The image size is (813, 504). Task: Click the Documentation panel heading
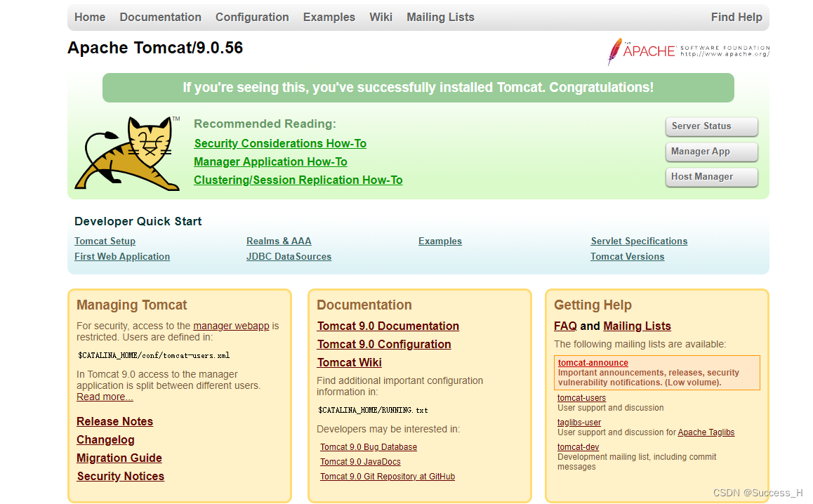[x=364, y=305]
